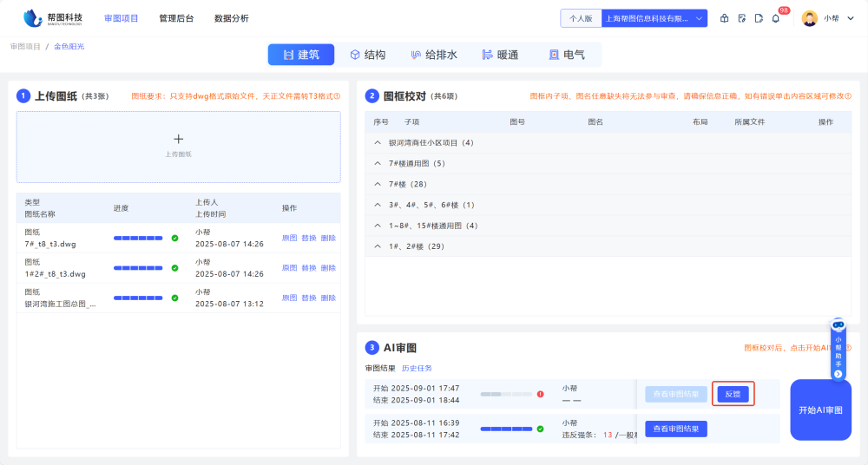Expand the 7#楼（28） group

click(378, 184)
